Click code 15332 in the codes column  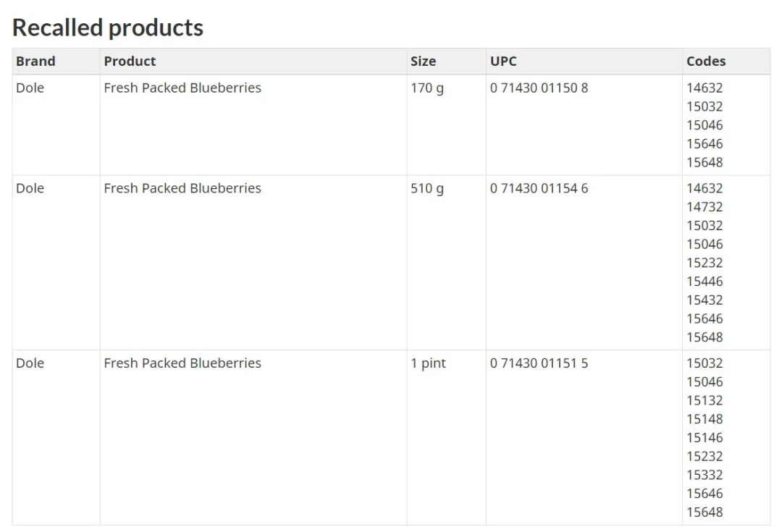(x=705, y=476)
